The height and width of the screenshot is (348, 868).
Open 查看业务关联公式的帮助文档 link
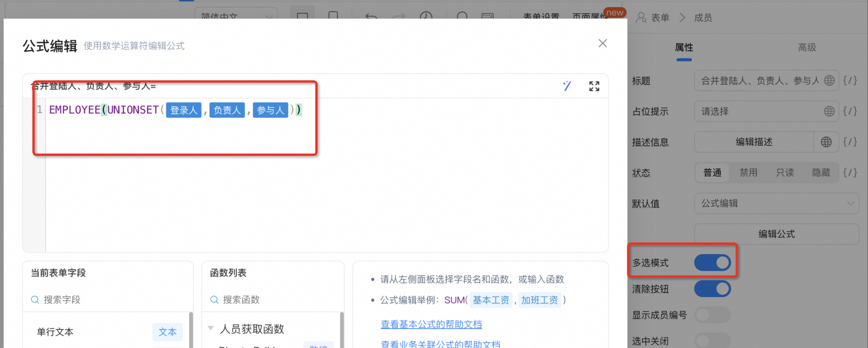(x=440, y=344)
